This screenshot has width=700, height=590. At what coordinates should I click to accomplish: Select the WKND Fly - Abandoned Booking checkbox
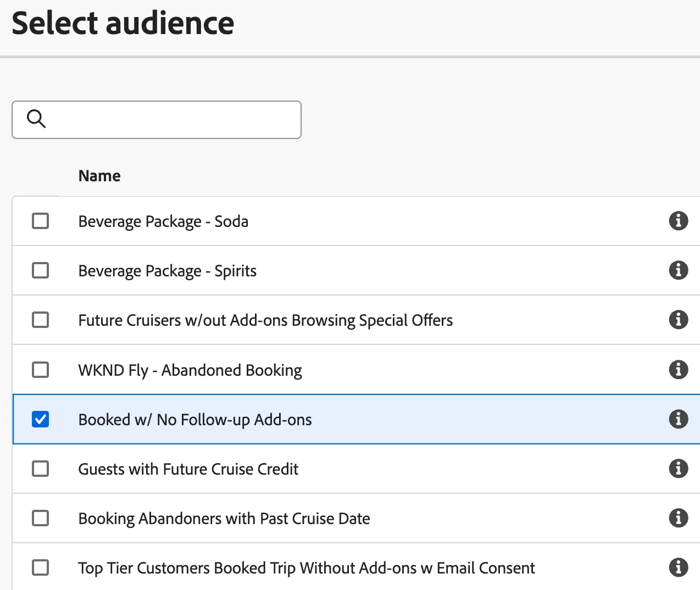tap(41, 370)
